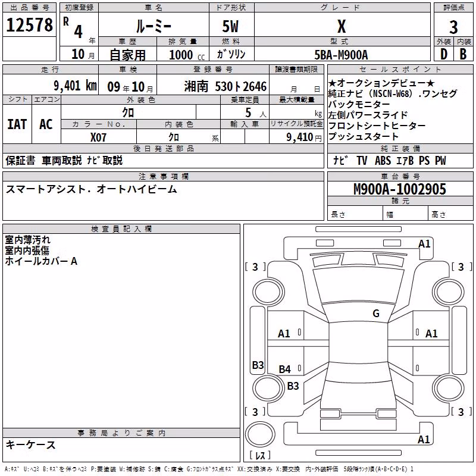Viewport: 476px width, 476px height.
Task: Click the プッシュスタート sales point
Action: click(363, 136)
